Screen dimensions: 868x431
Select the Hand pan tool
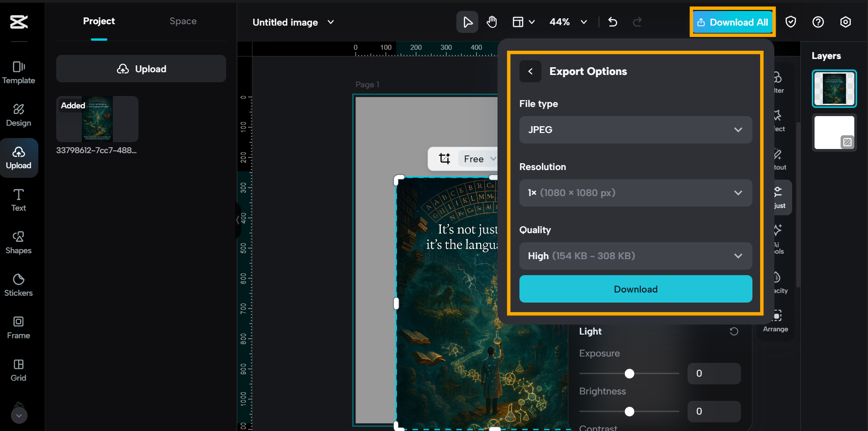(492, 21)
